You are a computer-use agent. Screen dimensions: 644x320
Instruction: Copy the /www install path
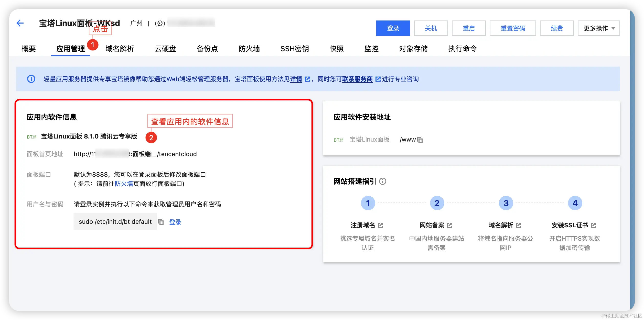[420, 140]
